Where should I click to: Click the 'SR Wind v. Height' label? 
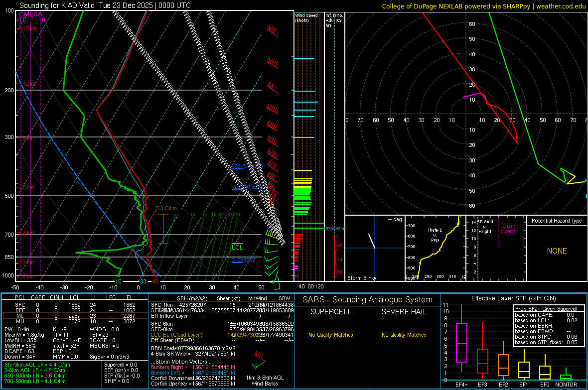pos(485,227)
